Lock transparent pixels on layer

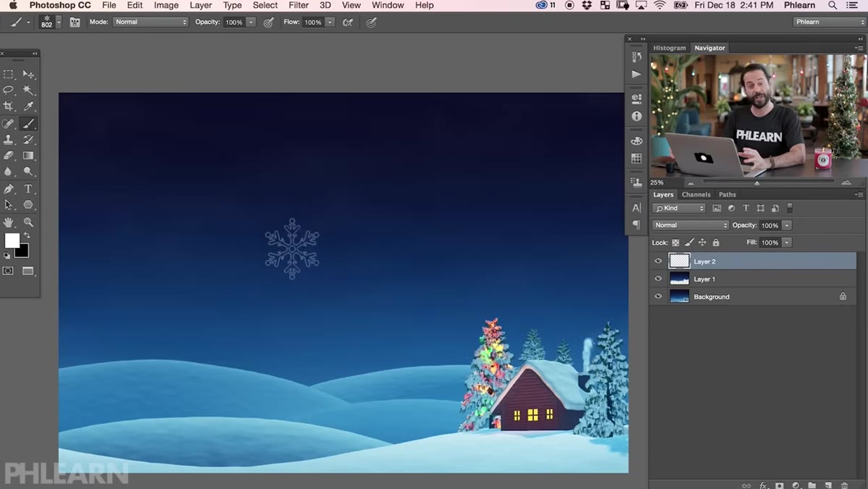(x=676, y=243)
